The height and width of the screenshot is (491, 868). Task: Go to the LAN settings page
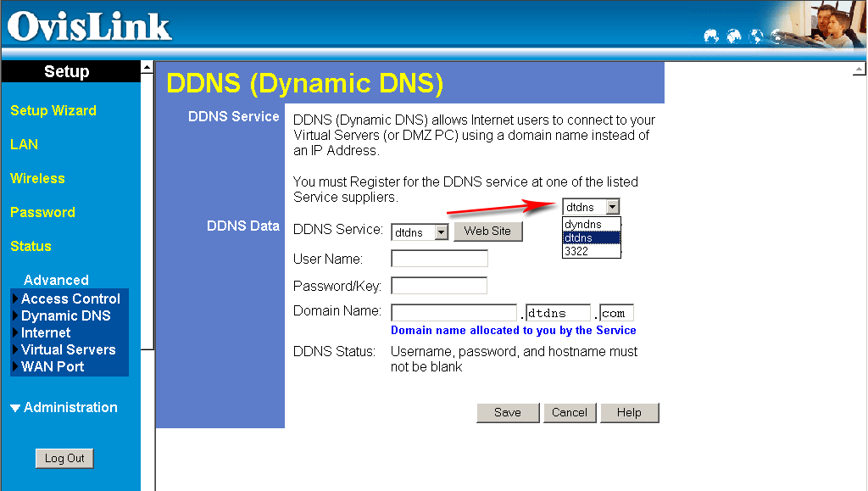(25, 144)
